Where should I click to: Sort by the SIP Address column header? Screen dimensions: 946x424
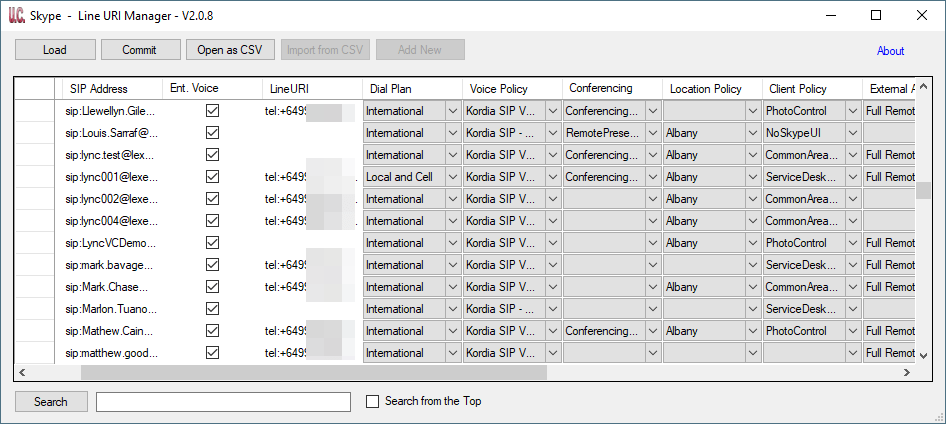point(99,89)
